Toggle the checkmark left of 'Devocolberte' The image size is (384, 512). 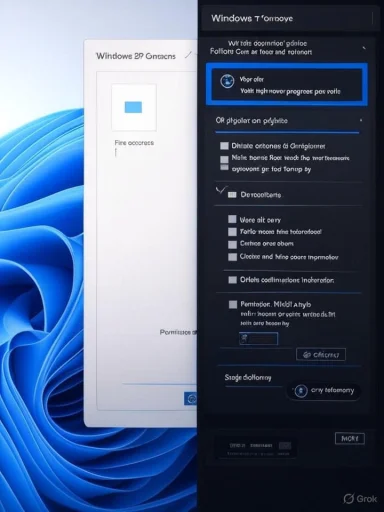click(221, 190)
